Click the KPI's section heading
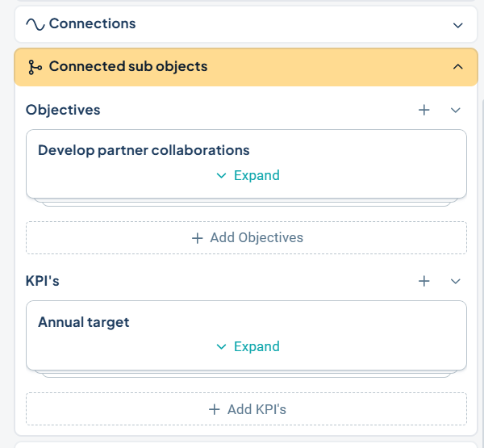The height and width of the screenshot is (448, 484). (43, 281)
